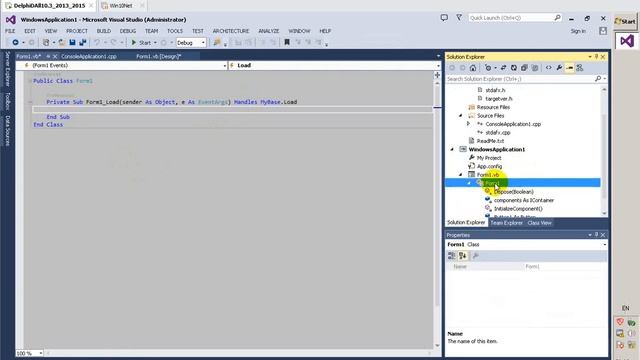The image size is (640, 360).
Task: Collapse the Source Files folder
Action: [x=460, y=116]
